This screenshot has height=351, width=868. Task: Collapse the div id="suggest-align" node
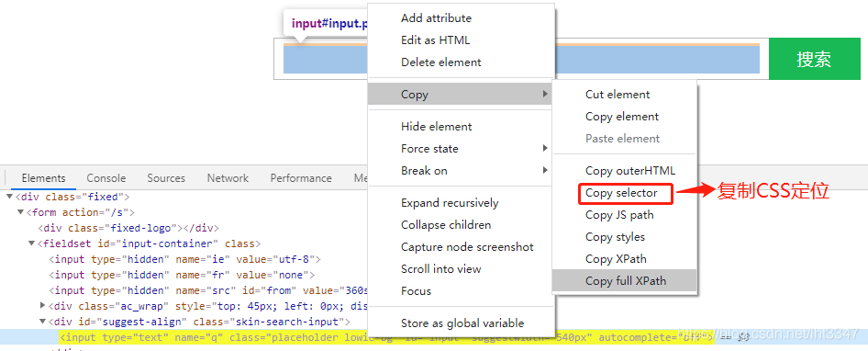[42, 321]
